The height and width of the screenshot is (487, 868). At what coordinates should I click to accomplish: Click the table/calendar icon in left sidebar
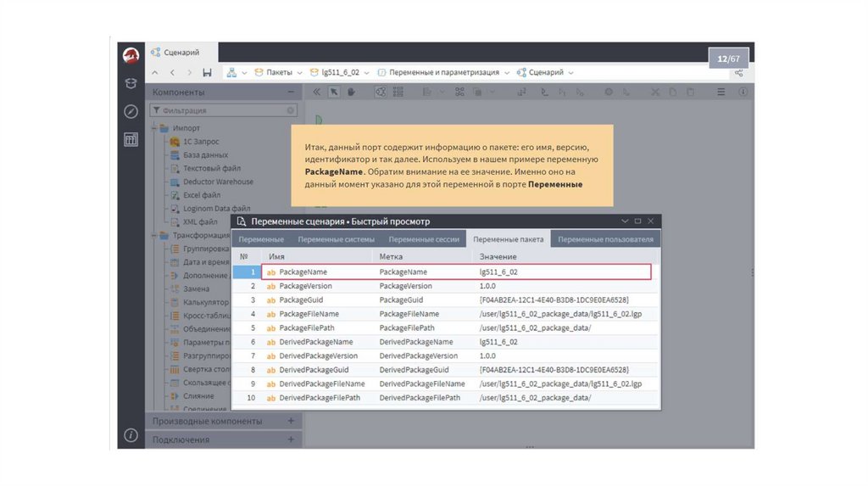click(x=131, y=139)
